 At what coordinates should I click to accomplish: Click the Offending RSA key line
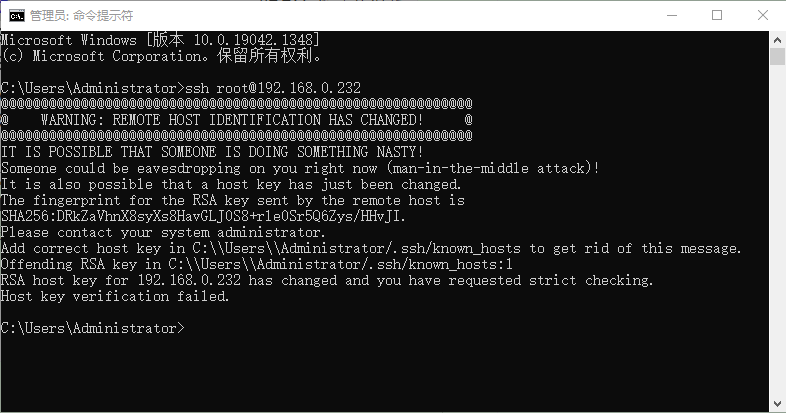click(257, 264)
